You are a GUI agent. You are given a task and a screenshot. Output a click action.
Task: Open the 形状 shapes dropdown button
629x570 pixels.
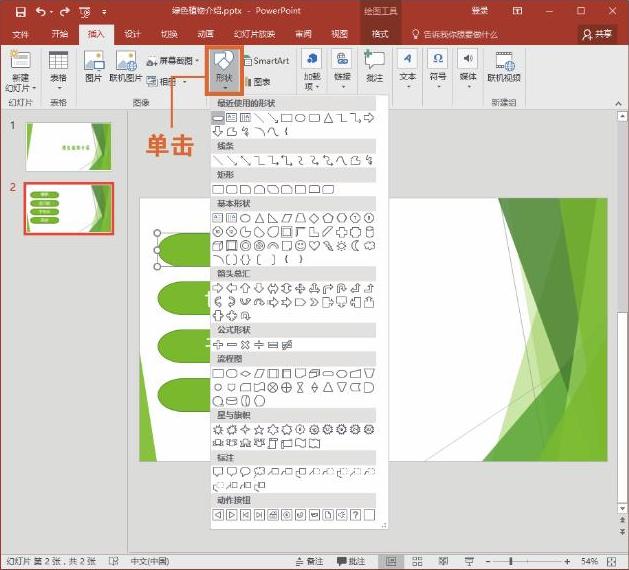pyautogui.click(x=224, y=71)
